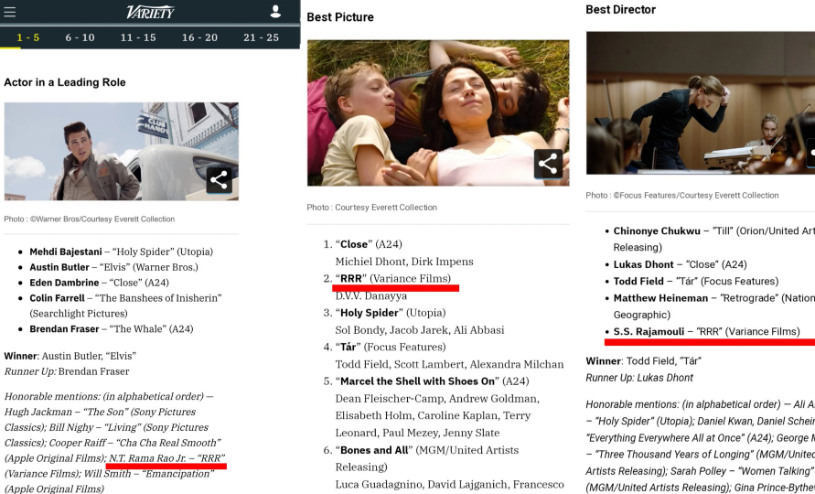Image resolution: width=815 pixels, height=494 pixels.
Task: Click the Best Director heading
Action: coord(621,10)
